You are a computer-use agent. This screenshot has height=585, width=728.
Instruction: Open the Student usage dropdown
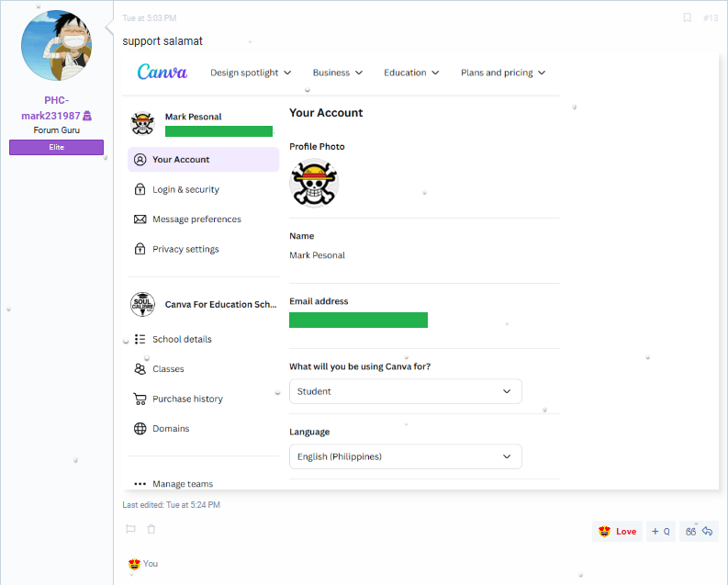click(406, 391)
